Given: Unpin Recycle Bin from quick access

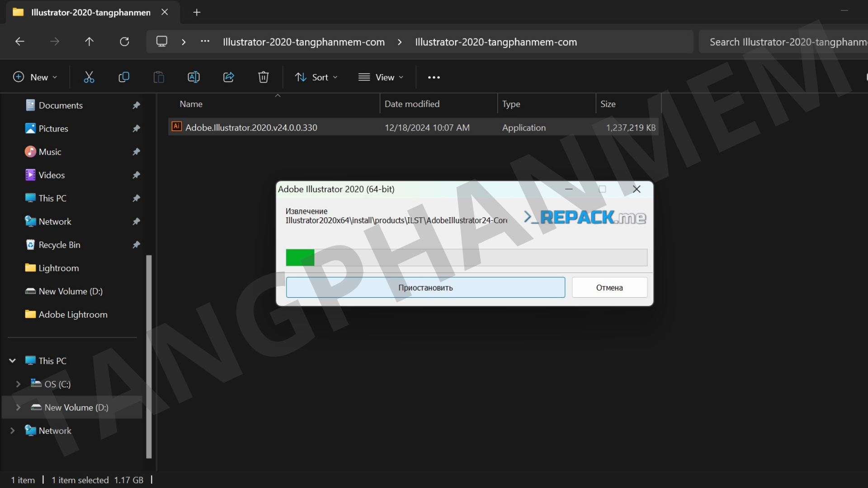Looking at the screenshot, I should [x=136, y=245].
